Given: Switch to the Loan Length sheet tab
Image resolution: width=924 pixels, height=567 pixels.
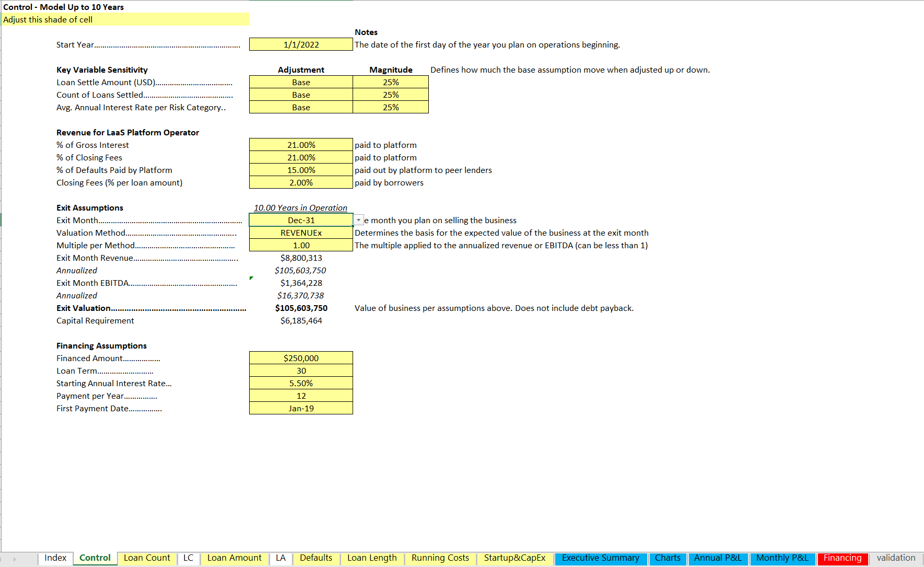Looking at the screenshot, I should tap(372, 558).
